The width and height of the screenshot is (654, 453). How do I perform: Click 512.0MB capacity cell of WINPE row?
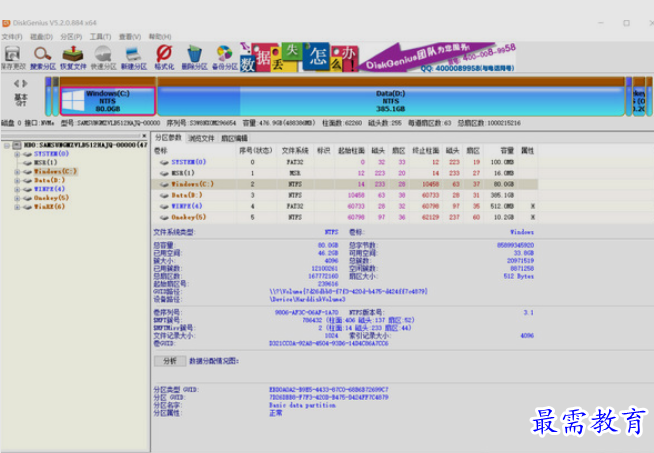[502, 206]
